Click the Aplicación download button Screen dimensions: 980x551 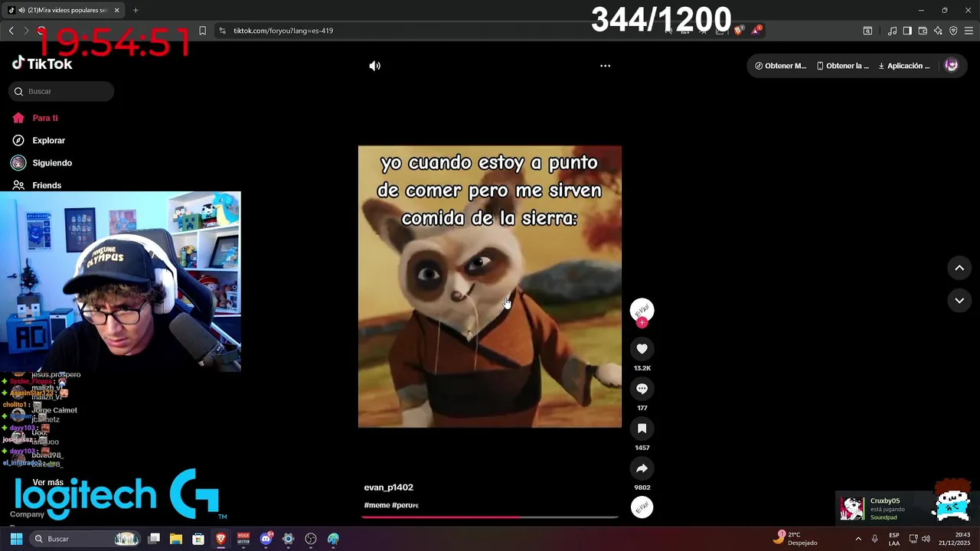pos(904,66)
